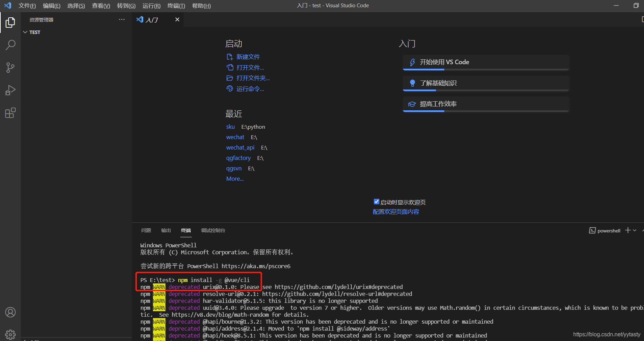Toggle 启动时显示欢迎页 checkbox
Viewport: 644px width, 341px height.
tap(376, 202)
